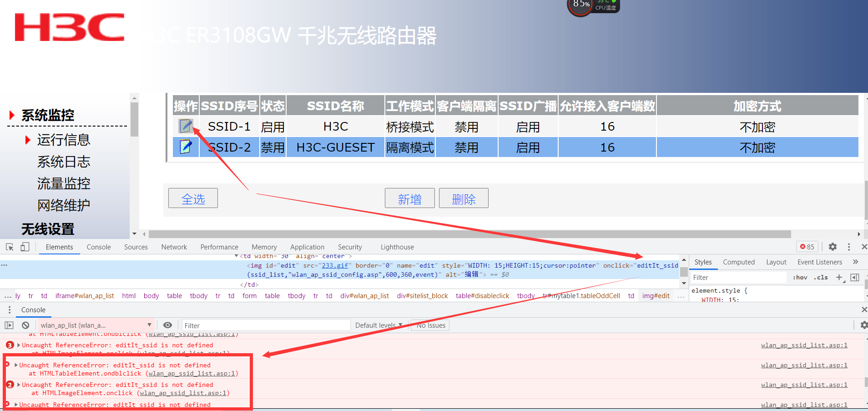The height and width of the screenshot is (411, 868).
Task: Open the 流量监控 sidebar item
Action: 64,183
